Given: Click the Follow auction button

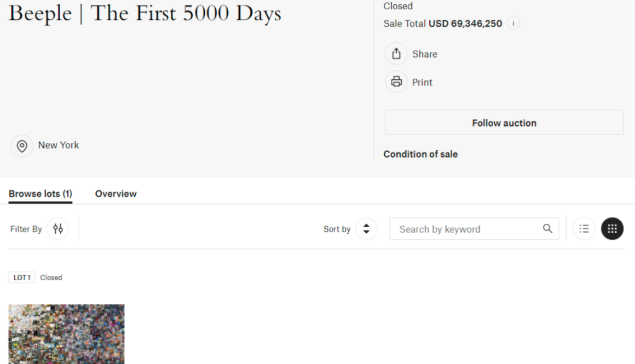Looking at the screenshot, I should [504, 123].
